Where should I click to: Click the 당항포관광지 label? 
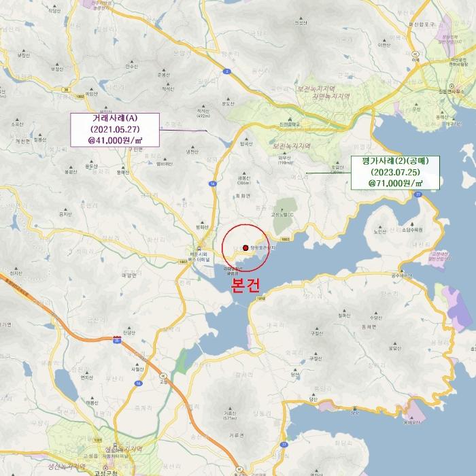tap(263, 248)
